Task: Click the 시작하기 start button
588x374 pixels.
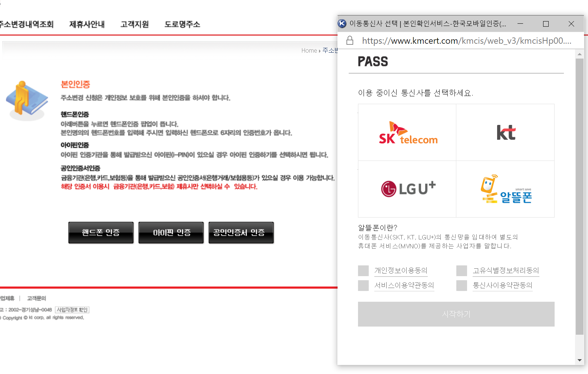Action: point(456,314)
